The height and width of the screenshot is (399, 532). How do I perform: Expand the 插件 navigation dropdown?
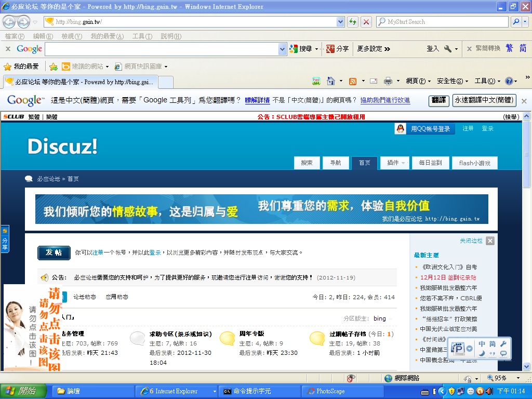pyautogui.click(x=403, y=163)
